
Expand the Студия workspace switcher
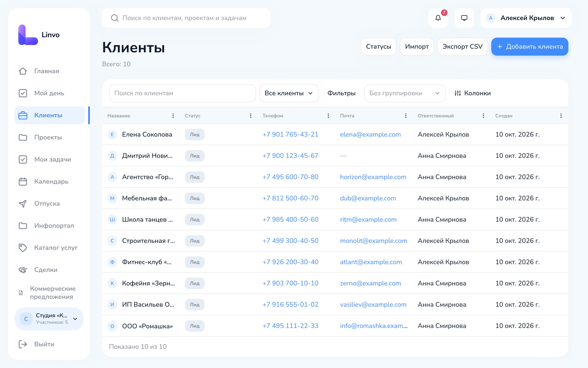[49, 319]
